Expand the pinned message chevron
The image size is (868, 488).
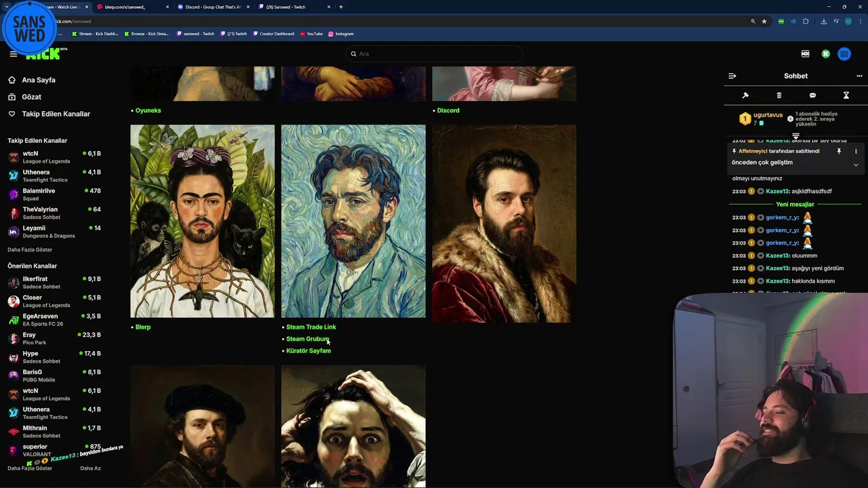[x=856, y=165]
